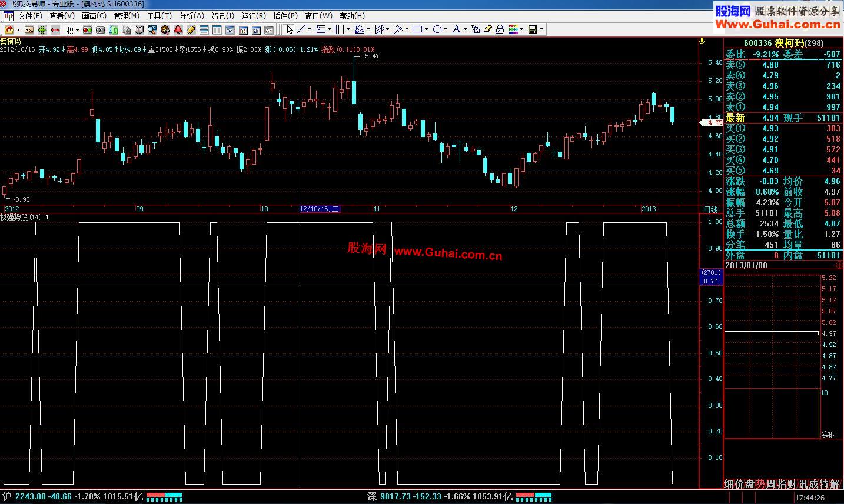Image resolution: width=844 pixels, height=504 pixels.
Task: Toggle the padlock drawing lock icon
Action: (x=500, y=29)
